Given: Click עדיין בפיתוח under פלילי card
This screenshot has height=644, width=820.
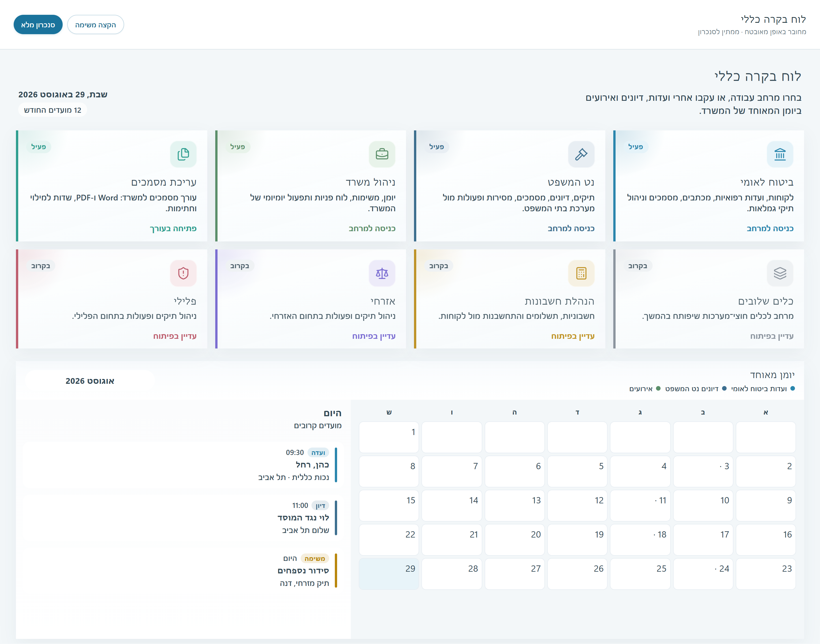Looking at the screenshot, I should [175, 336].
